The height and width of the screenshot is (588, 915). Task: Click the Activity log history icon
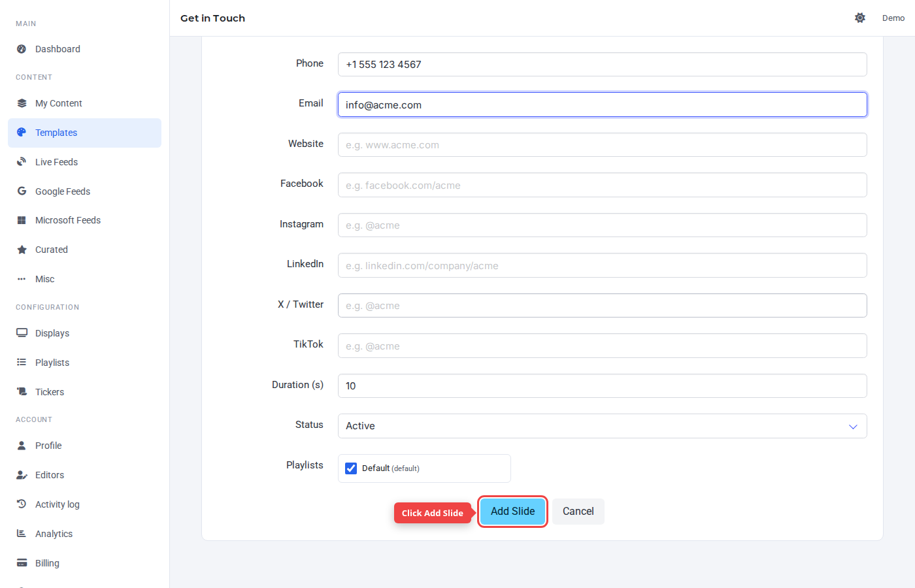point(22,504)
